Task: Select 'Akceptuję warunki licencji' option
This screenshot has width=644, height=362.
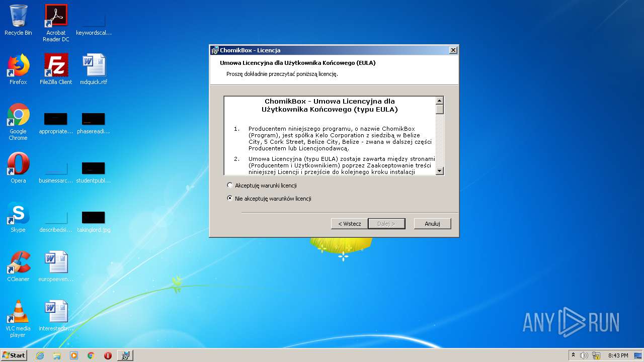Action: coord(262,186)
